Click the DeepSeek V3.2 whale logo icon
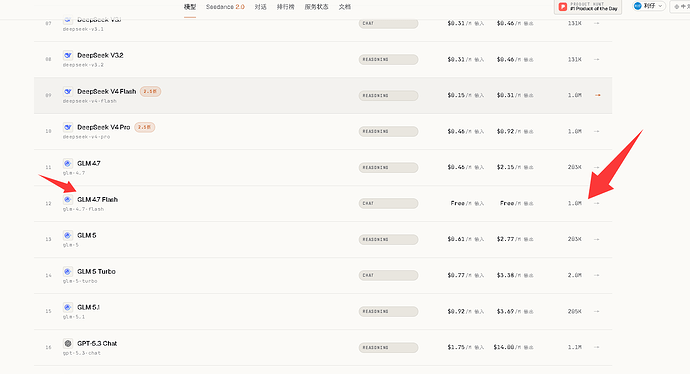 (68, 55)
